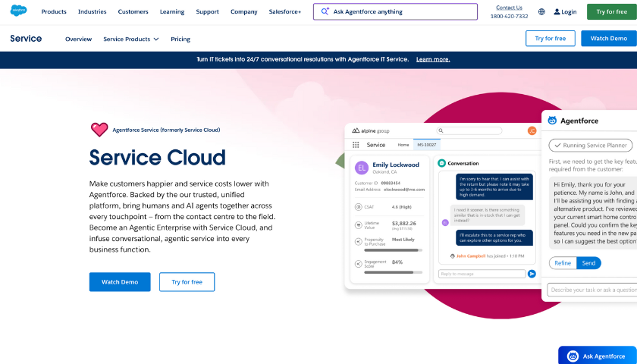Screen dimensions: 637x364
Task: Click the magnifier in alpine search box
Action: [x=441, y=130]
